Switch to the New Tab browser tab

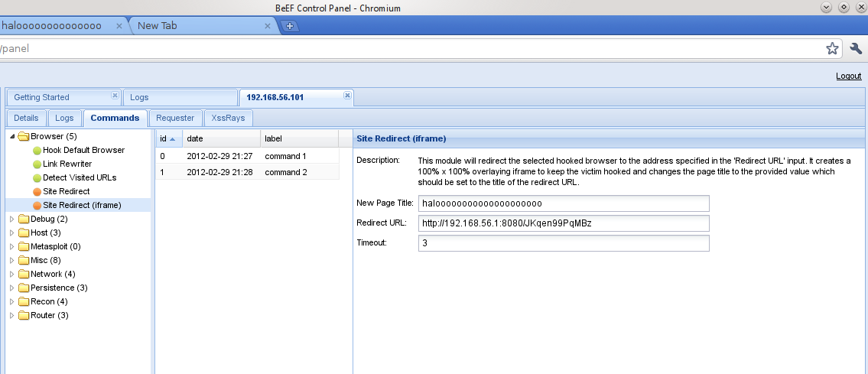(x=202, y=26)
